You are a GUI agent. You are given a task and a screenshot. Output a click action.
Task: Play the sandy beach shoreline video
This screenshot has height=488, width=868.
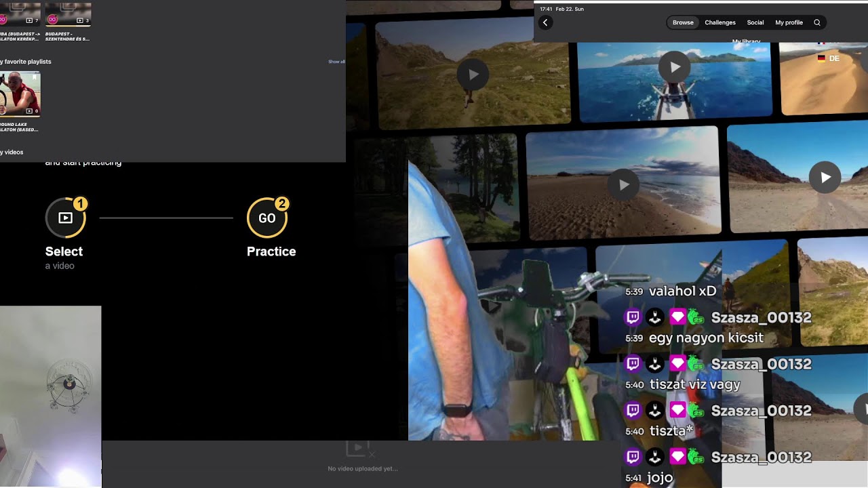pos(623,184)
